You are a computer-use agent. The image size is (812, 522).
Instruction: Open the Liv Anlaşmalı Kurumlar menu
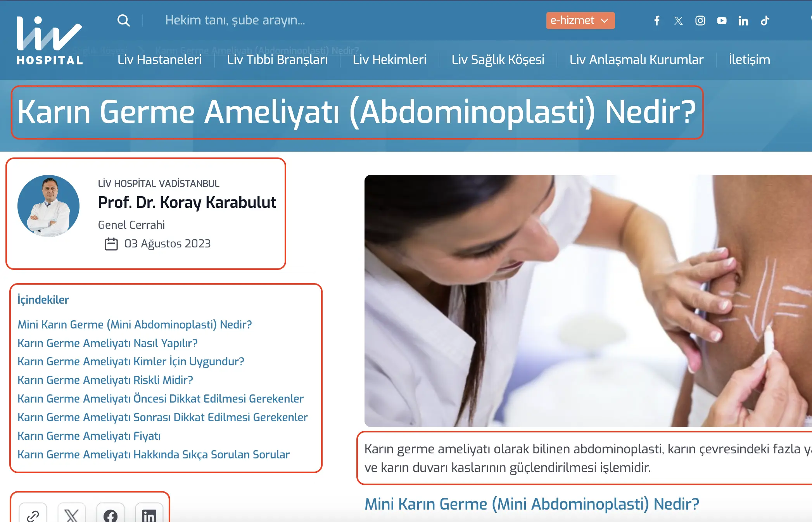tap(636, 60)
